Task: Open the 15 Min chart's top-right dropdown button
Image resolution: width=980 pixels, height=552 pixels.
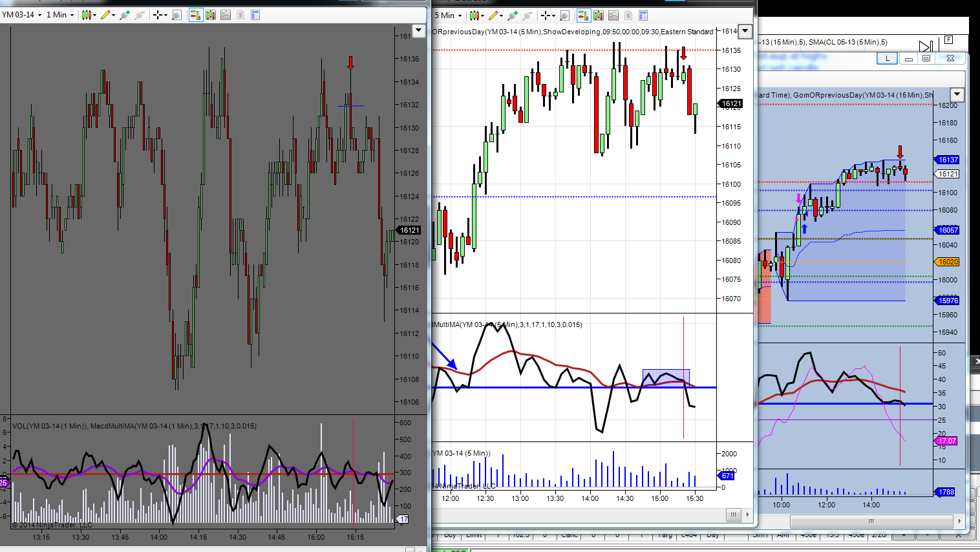Action: point(957,94)
